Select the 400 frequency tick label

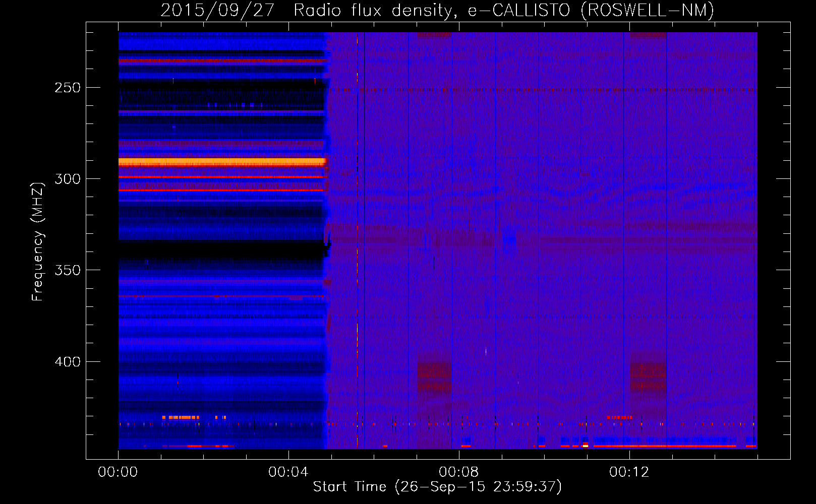click(68, 362)
